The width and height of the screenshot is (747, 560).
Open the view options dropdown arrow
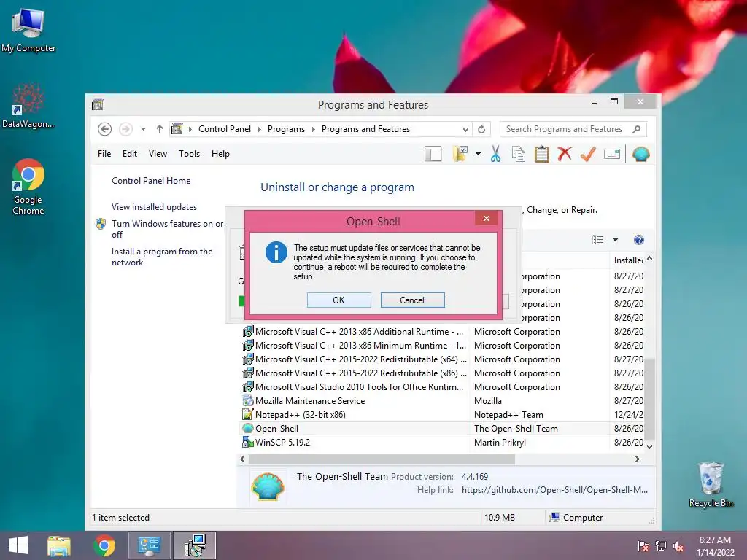(615, 239)
